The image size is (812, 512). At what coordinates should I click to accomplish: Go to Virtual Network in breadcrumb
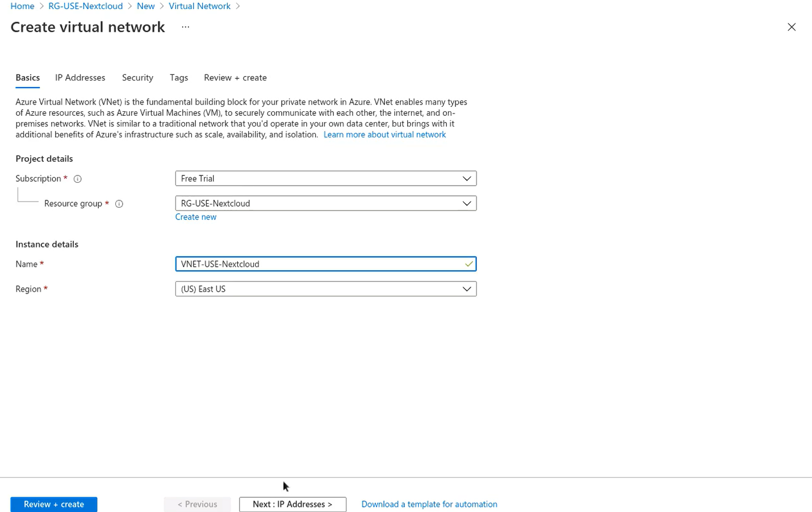pyautogui.click(x=199, y=6)
